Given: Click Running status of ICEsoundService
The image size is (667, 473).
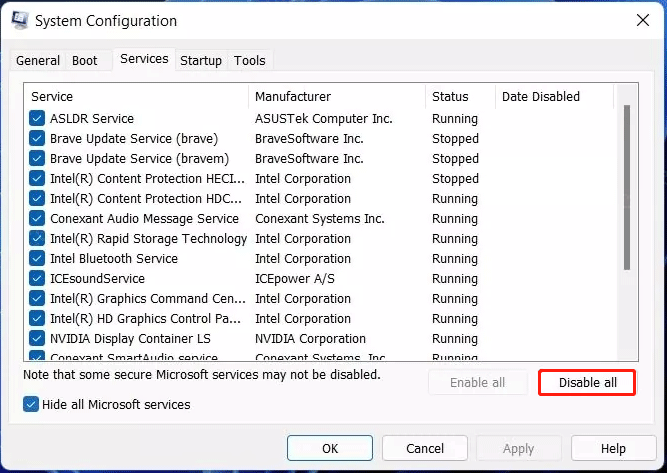Looking at the screenshot, I should point(455,278).
